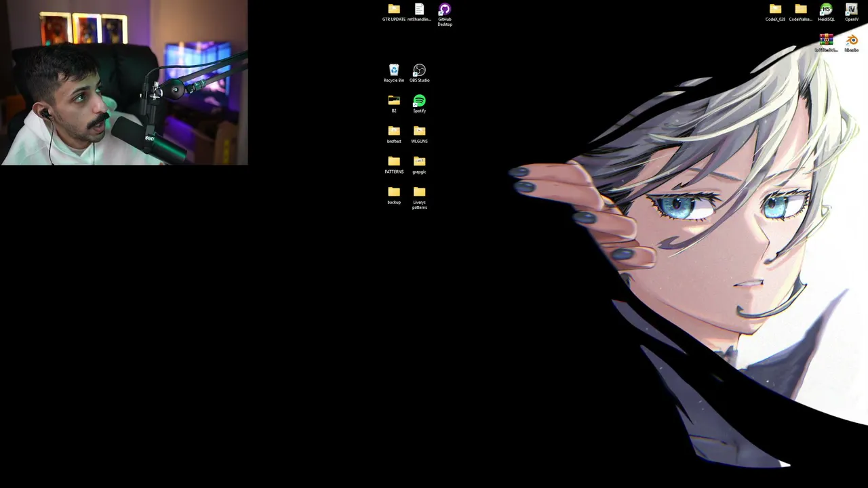Open the GitHub Desktop shortcut

(x=445, y=9)
